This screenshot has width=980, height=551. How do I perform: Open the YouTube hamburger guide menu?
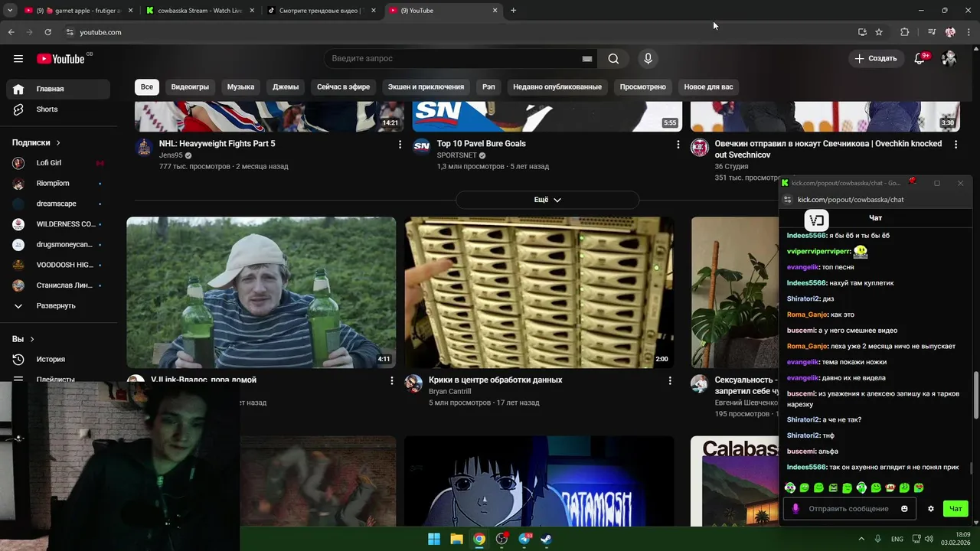pos(18,58)
